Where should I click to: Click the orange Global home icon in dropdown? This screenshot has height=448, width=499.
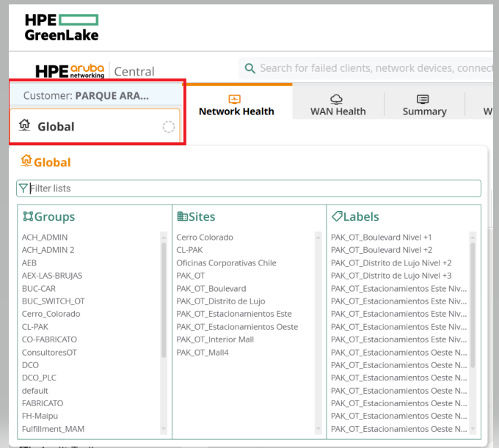point(26,161)
